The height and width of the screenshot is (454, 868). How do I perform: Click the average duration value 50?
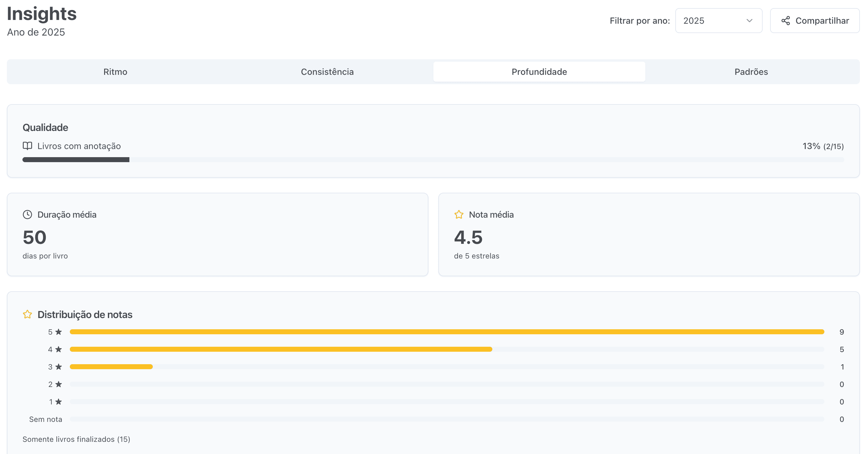34,237
